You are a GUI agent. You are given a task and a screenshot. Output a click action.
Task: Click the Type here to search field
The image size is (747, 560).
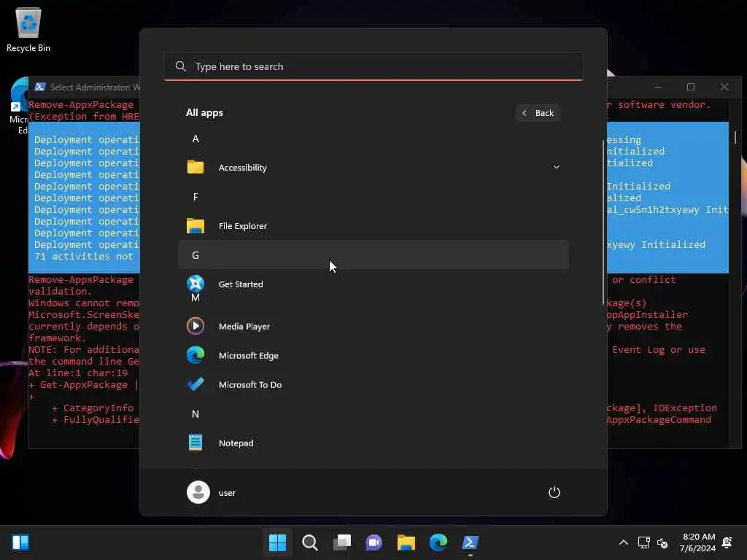[373, 66]
